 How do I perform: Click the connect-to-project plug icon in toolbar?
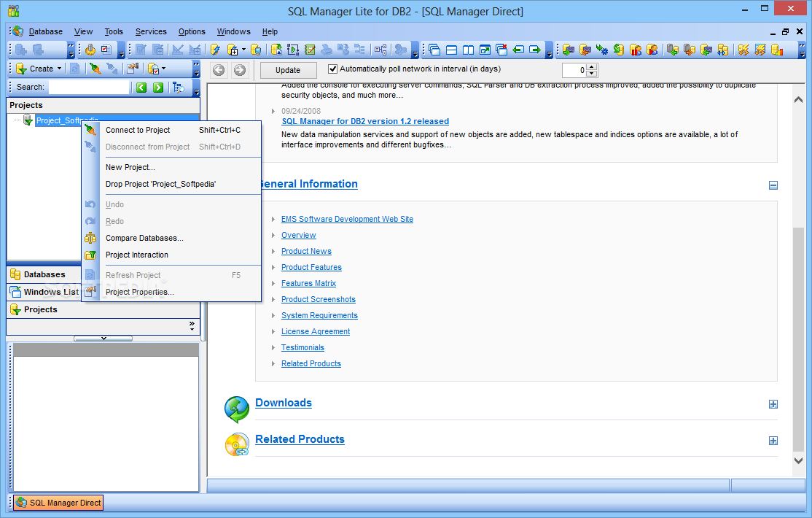point(95,69)
